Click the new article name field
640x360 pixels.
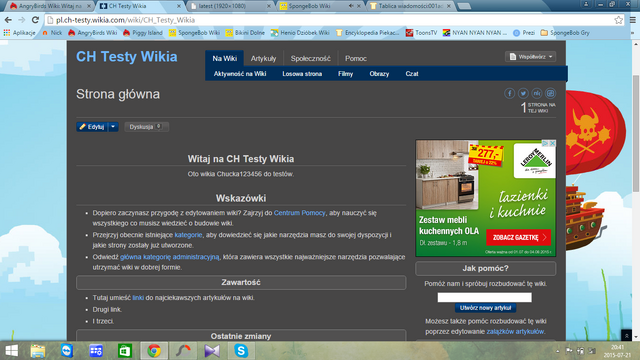[x=484, y=298]
